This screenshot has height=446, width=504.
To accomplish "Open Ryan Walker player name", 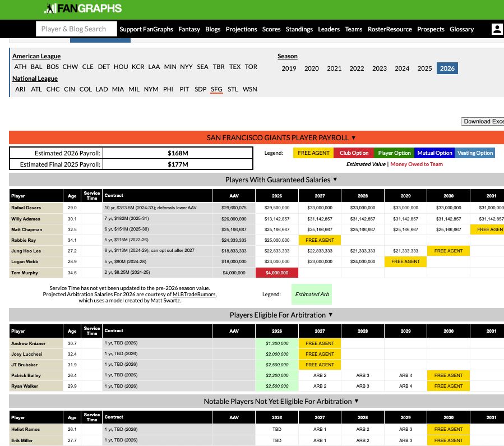I will 25,386.
